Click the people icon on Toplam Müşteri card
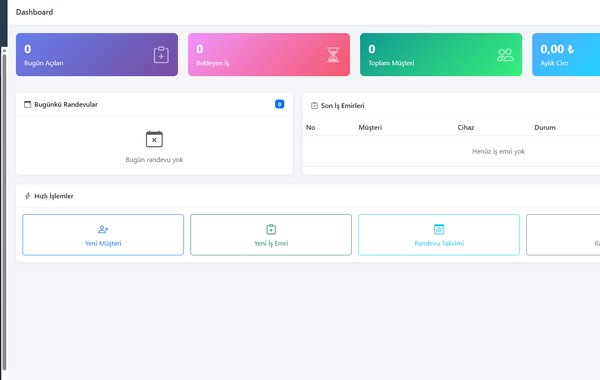Image resolution: width=600 pixels, height=380 pixels. point(505,55)
